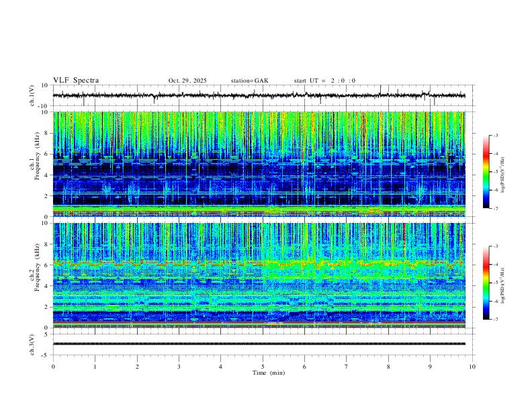Click the "ch.3(V)" axis label
532x411 pixels.
(32, 345)
